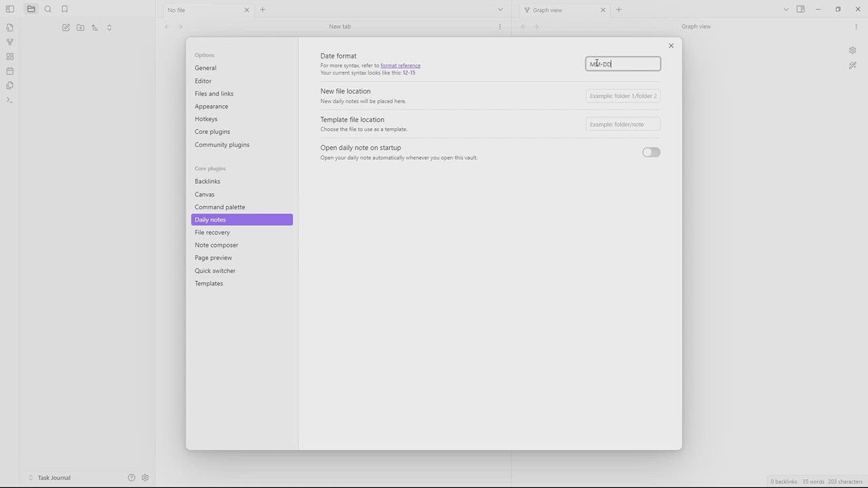Select the No file tab
This screenshot has height=488, width=868.
(x=208, y=10)
